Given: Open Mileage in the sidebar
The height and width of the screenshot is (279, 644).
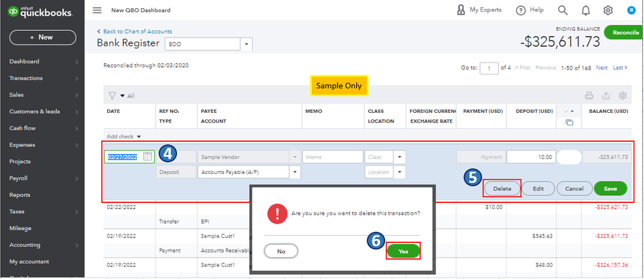Looking at the screenshot, I should pos(20,228).
